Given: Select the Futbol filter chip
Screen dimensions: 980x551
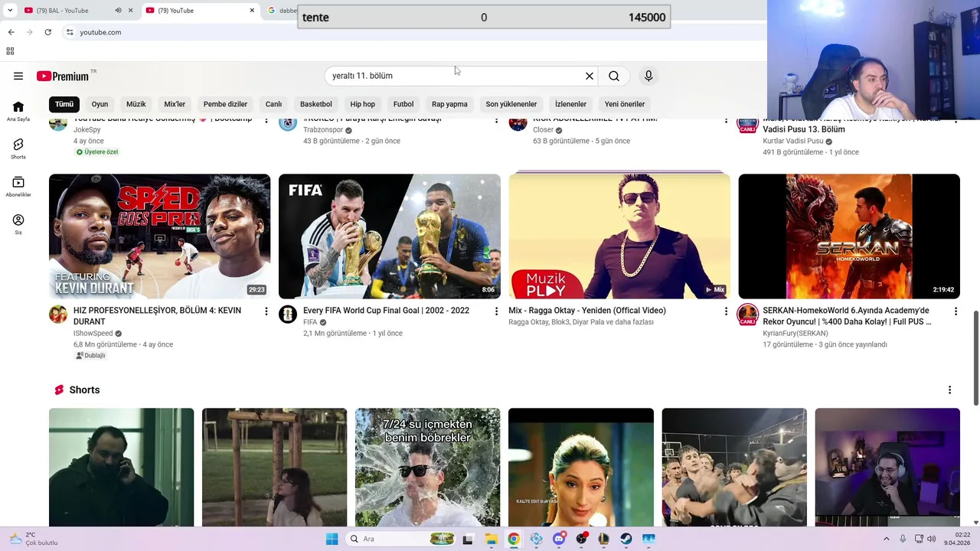Looking at the screenshot, I should [403, 104].
